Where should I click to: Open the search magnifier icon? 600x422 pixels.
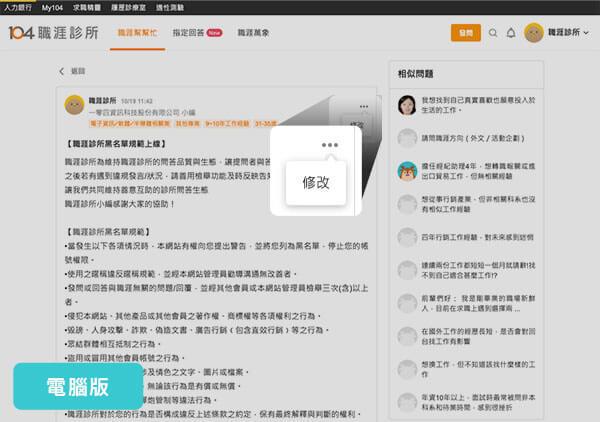coord(493,33)
